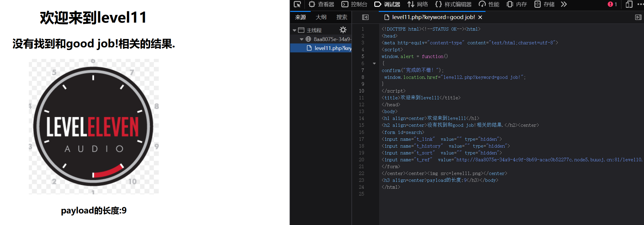Fold the code block at line 6

point(374,63)
